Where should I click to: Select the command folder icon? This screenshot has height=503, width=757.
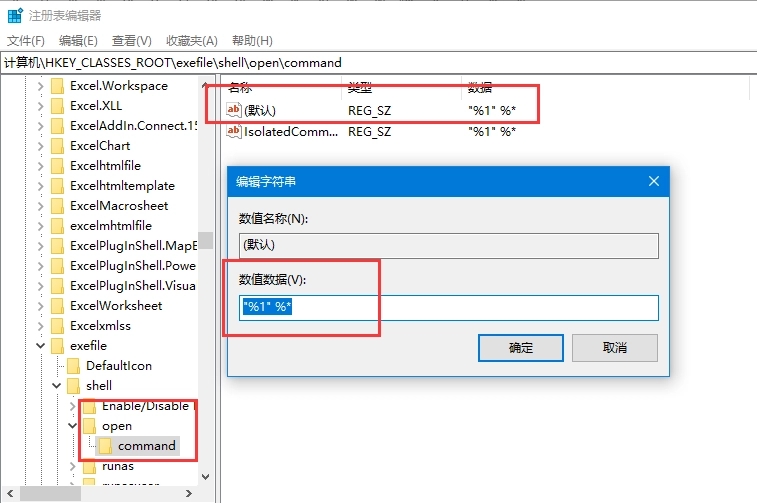tap(105, 446)
